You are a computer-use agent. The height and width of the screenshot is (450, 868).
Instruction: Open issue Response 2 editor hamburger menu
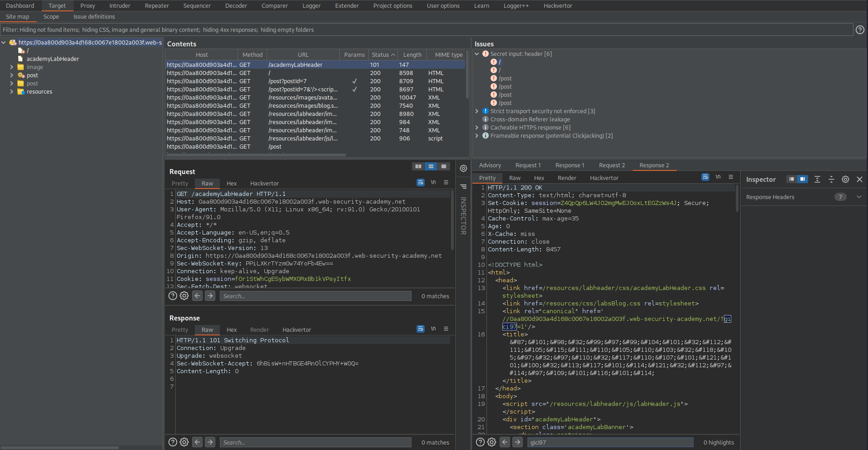click(731, 177)
